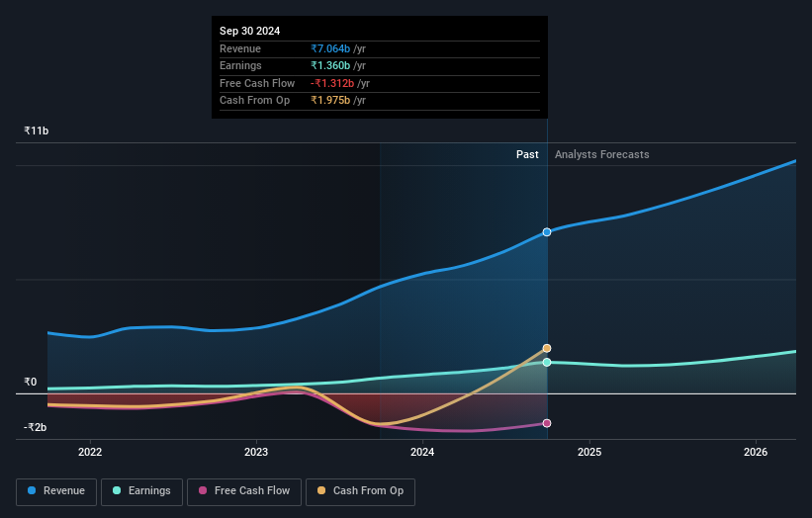Click the 2023 x-axis label
Screen dimensions: 812x518
(256, 452)
